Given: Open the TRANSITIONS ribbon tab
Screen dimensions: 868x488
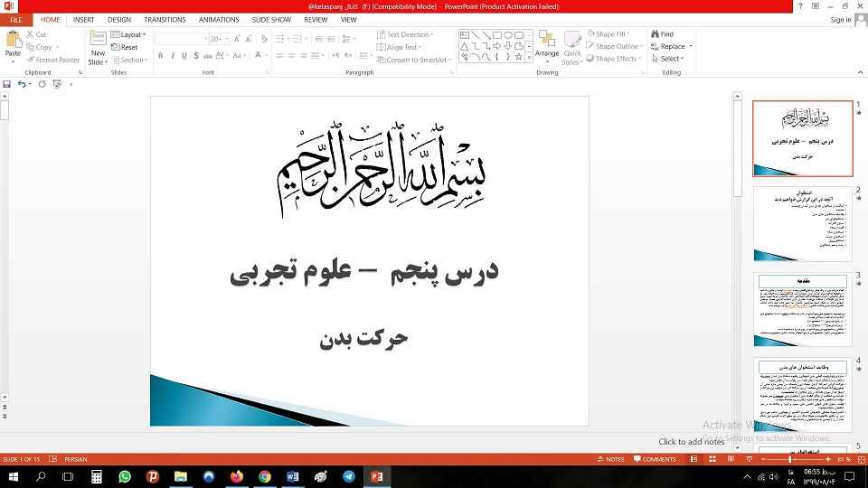Looking at the screenshot, I should pos(165,19).
